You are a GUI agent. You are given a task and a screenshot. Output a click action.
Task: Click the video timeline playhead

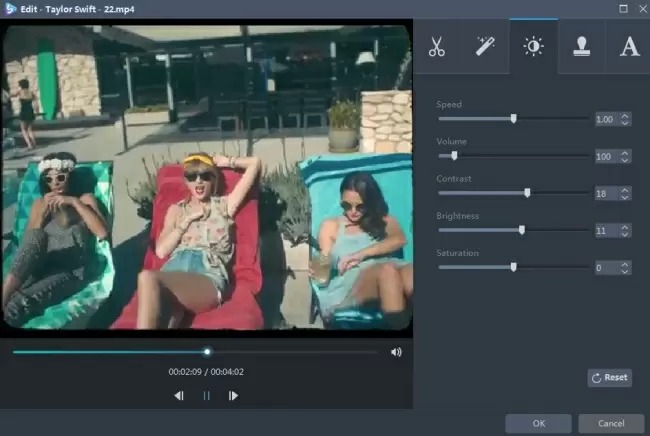(x=207, y=351)
